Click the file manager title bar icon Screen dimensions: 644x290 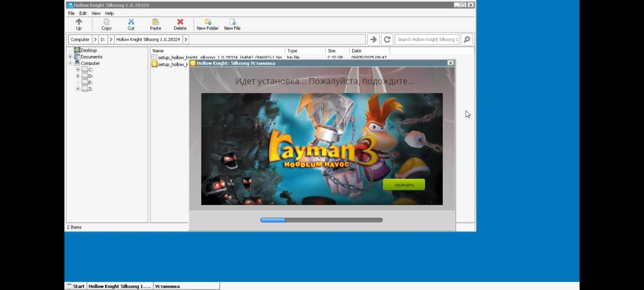[x=70, y=5]
